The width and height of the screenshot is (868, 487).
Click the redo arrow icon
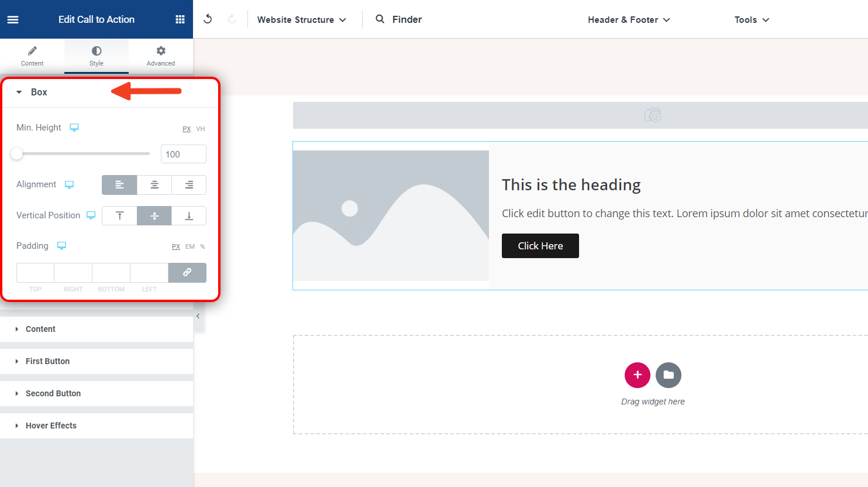tap(232, 19)
